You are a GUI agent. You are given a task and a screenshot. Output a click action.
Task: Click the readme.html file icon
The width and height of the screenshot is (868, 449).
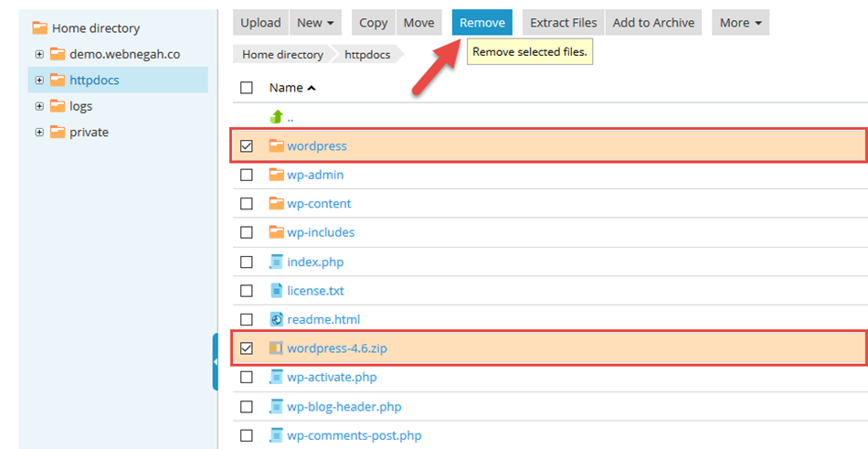[277, 319]
